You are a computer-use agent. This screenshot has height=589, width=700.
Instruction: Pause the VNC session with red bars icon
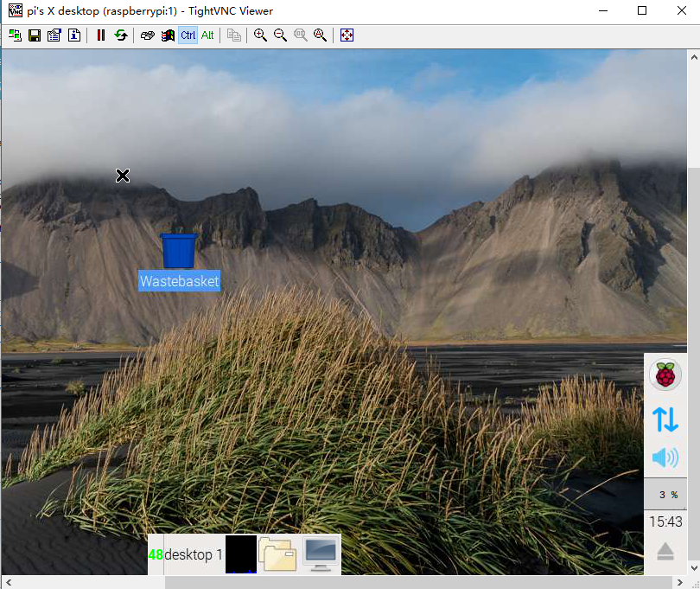coord(101,35)
